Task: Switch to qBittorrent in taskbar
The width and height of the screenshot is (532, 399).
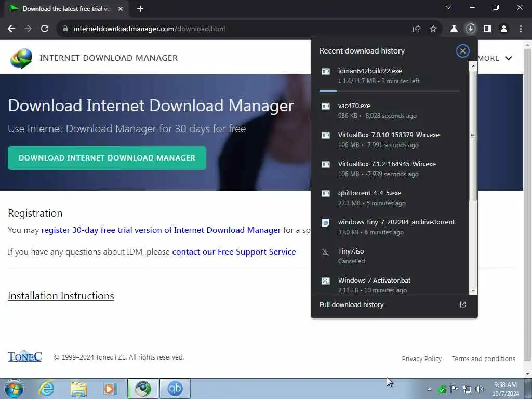Action: (x=175, y=389)
